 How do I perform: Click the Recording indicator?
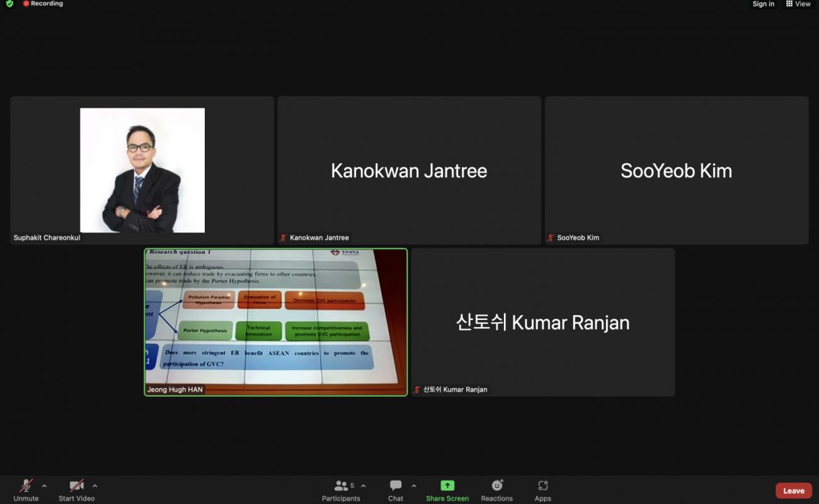click(43, 4)
